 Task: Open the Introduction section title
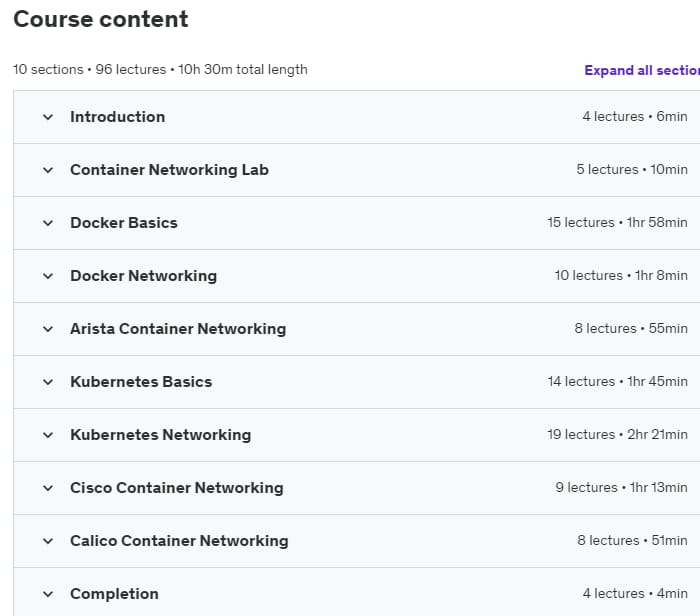pos(117,117)
